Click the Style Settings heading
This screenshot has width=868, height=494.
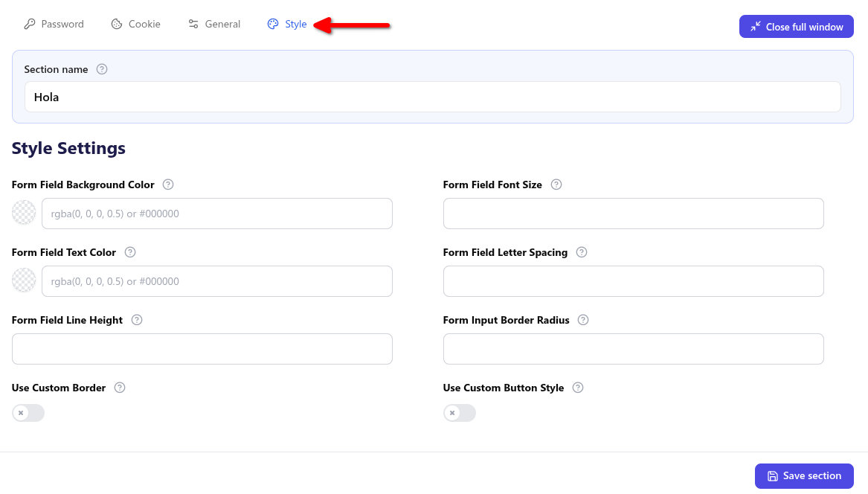(x=68, y=148)
